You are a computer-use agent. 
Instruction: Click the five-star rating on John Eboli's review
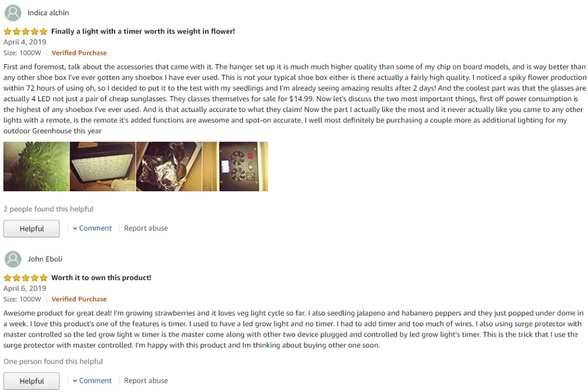(25, 278)
